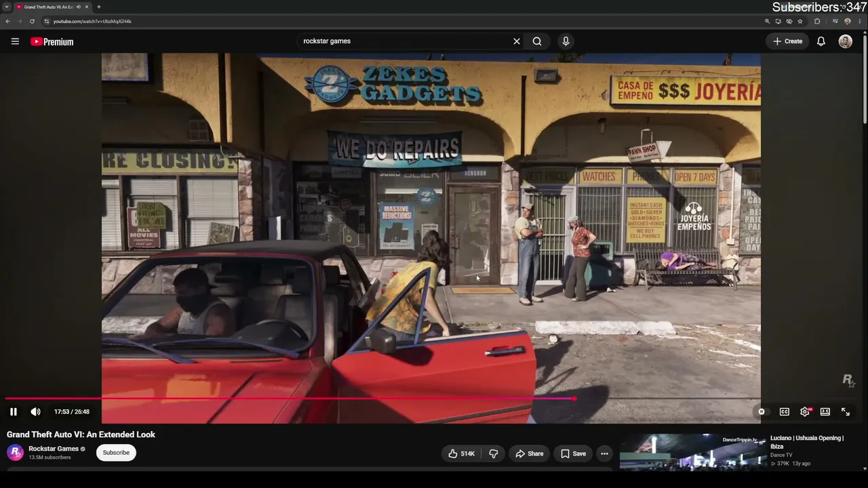The height and width of the screenshot is (488, 868).
Task: Clear the search box with the X
Action: click(x=517, y=41)
